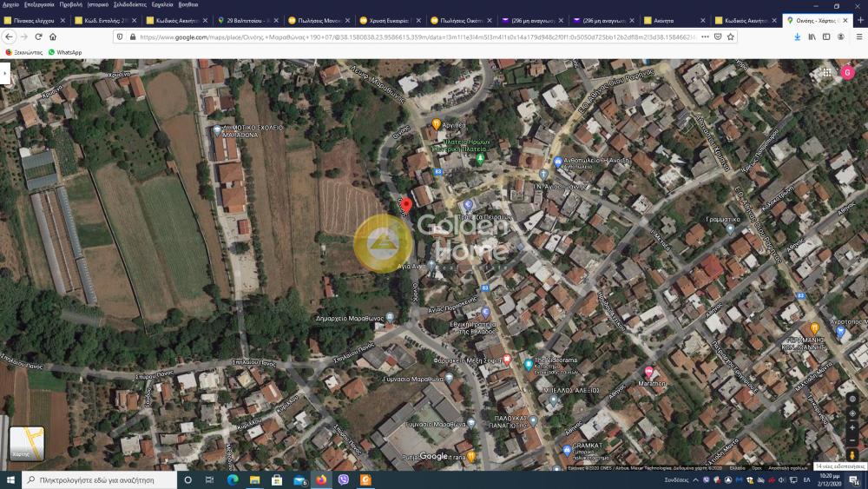The image size is (868, 489).
Task: Zoom out on the map
Action: click(852, 439)
